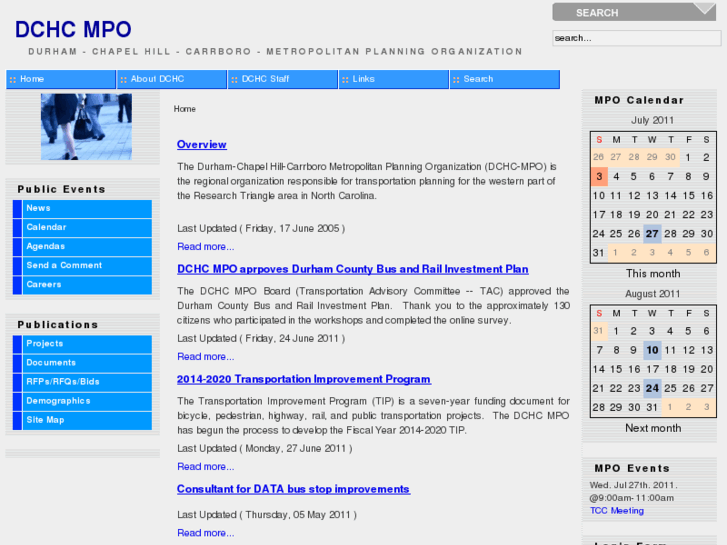Click the August 2011 calendar title

pyautogui.click(x=652, y=294)
